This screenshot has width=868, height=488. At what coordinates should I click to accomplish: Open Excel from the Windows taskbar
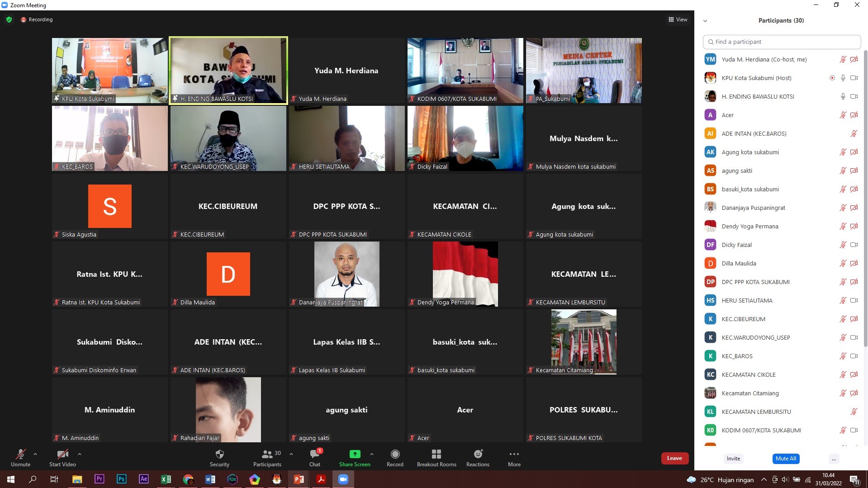point(166,479)
